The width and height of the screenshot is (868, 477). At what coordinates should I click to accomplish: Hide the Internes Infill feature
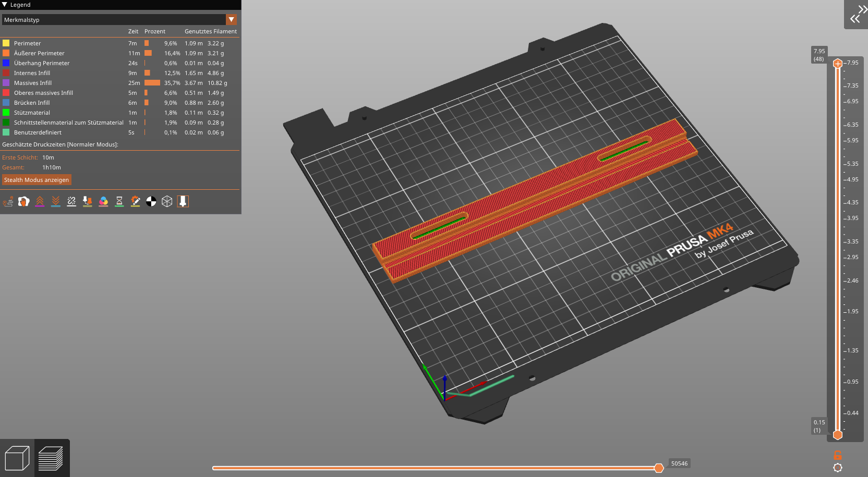[120, 73]
